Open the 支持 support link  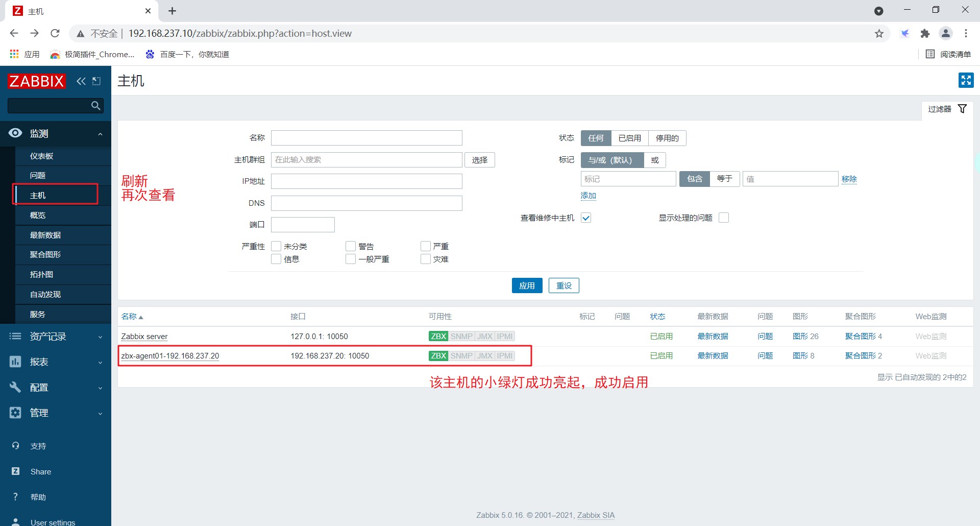38,446
